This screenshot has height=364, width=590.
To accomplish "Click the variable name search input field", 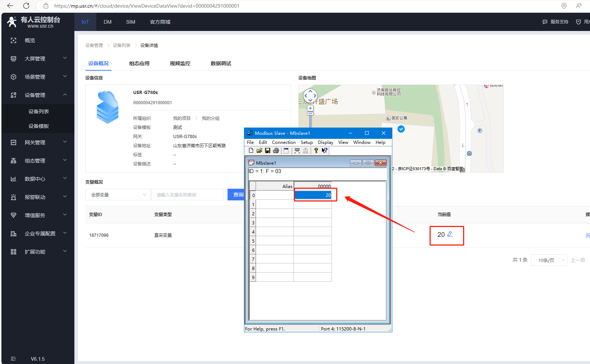I will click(187, 195).
